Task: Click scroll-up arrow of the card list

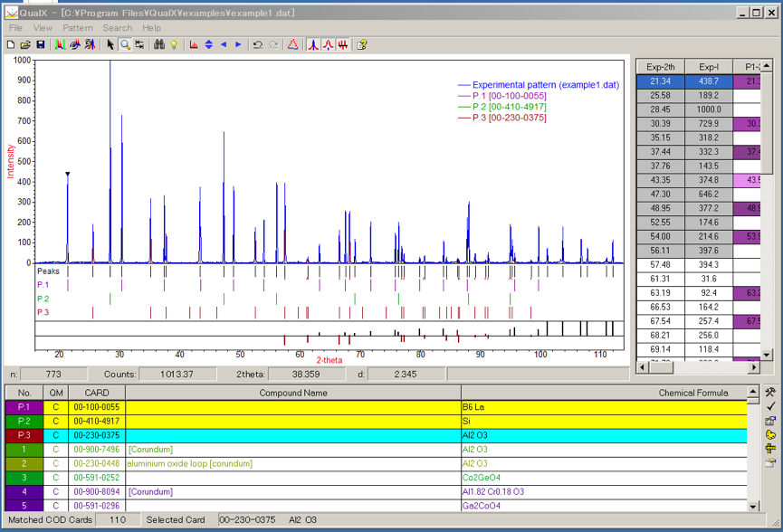Action: [753, 393]
